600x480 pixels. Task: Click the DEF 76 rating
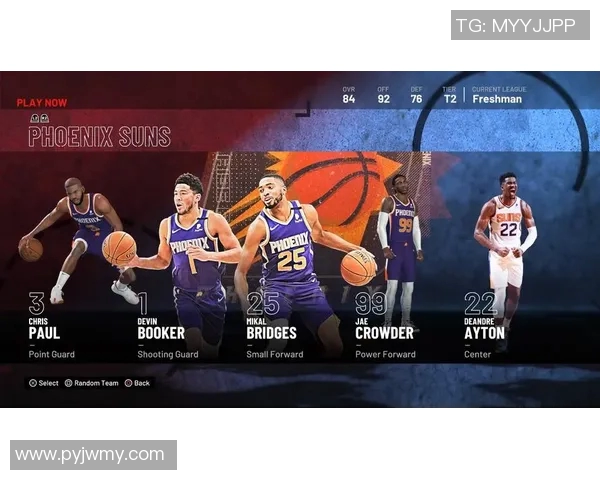click(x=416, y=95)
